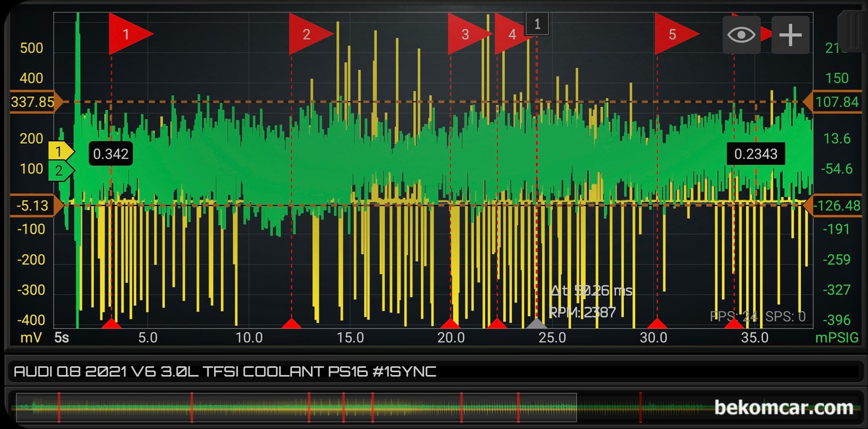Tap the SPS: 0 indicator
The height and width of the screenshot is (429, 868).
(x=786, y=317)
